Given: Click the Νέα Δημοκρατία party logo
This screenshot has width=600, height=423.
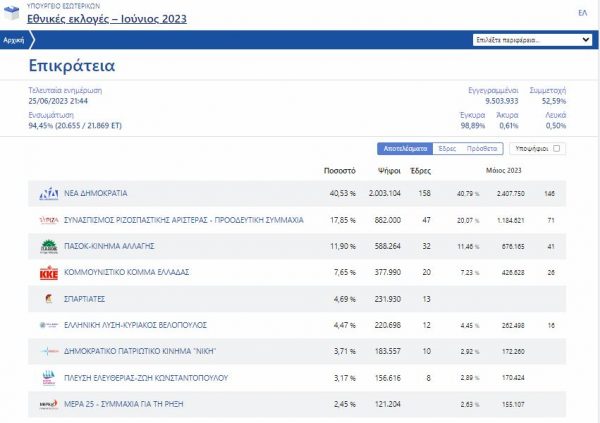Looking at the screenshot, I should click(49, 194).
